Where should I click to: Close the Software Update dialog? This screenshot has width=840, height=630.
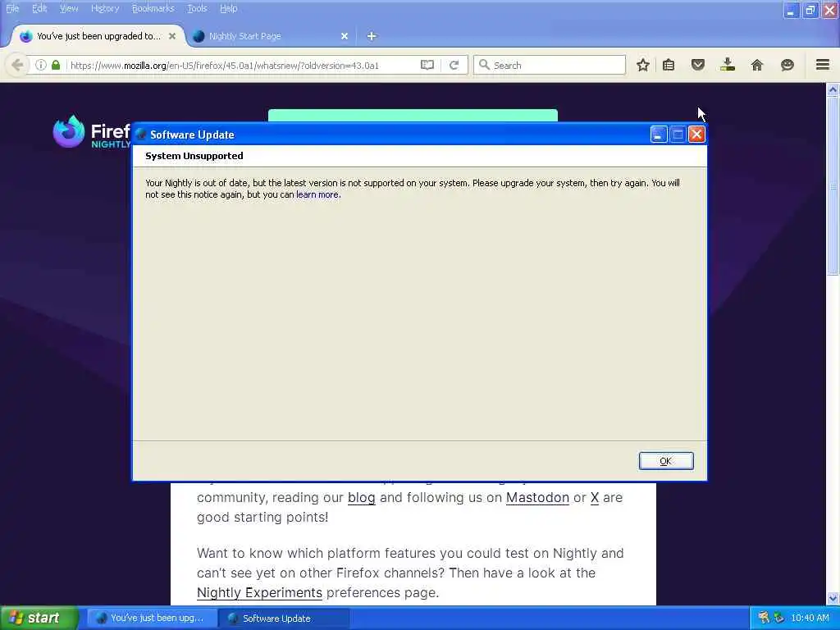coord(696,135)
